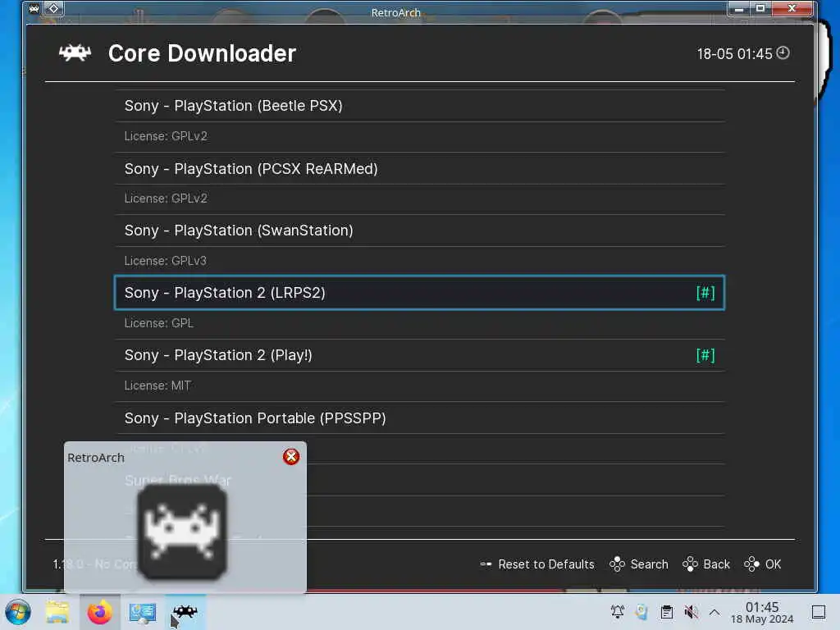Screen dimensions: 840x630
Task: Click the muted volume tray icon
Action: pos(691,611)
